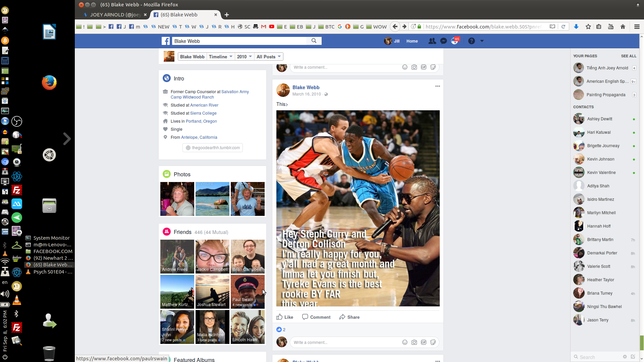The height and width of the screenshot is (362, 644).
Task: Switch to Psych S01E04 in the window list
Action: click(49, 271)
